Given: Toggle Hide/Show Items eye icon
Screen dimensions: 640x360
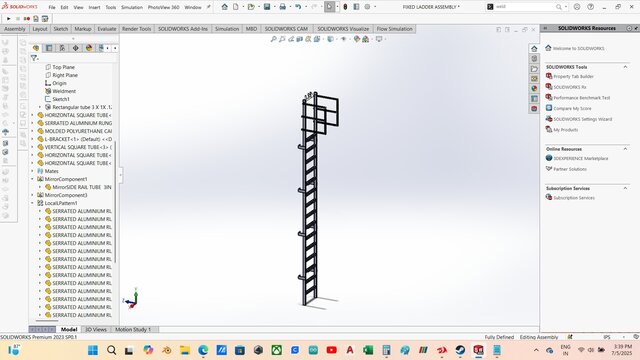Looking at the screenshot, I should tap(344, 39).
